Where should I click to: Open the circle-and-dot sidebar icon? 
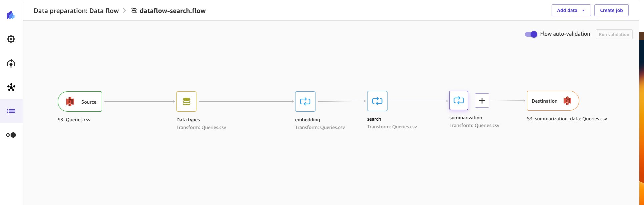click(11, 135)
